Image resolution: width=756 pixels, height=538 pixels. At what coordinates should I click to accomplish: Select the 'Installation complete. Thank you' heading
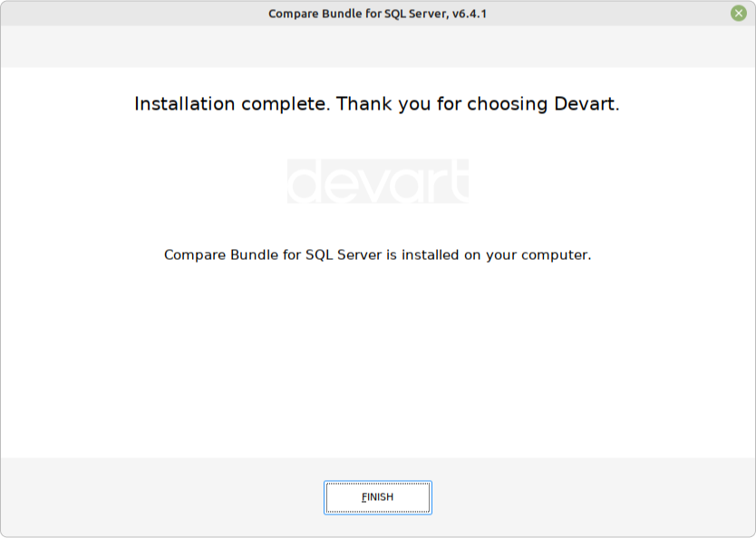[x=377, y=104]
